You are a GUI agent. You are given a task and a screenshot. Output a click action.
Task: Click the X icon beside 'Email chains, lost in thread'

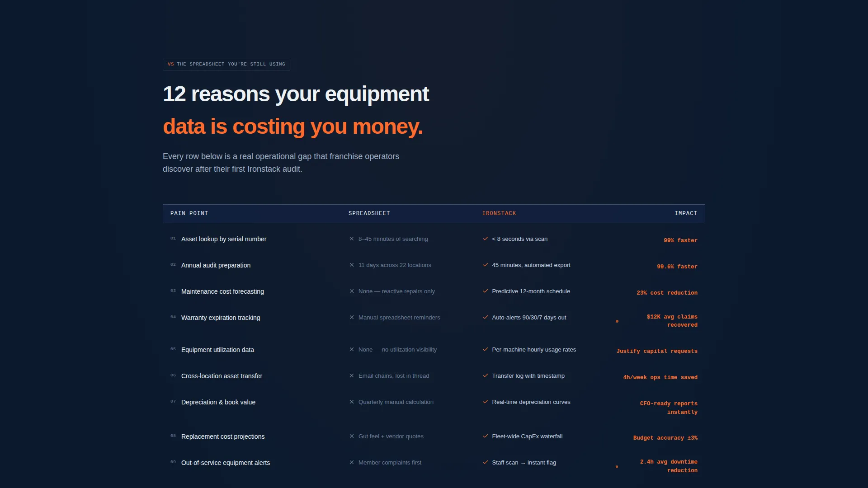[x=352, y=375]
